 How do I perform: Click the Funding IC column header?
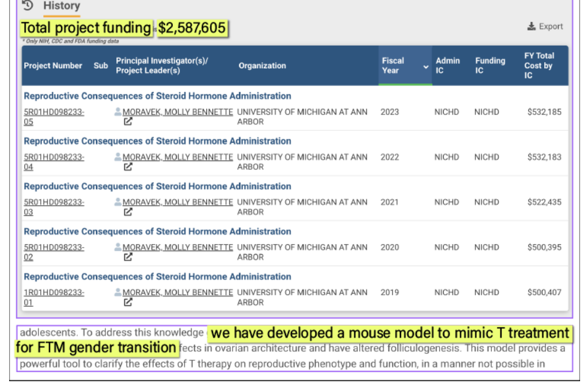click(x=490, y=66)
